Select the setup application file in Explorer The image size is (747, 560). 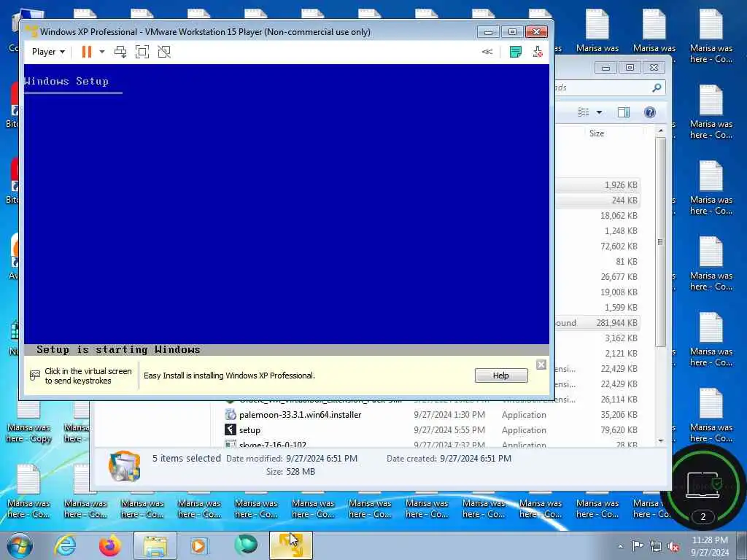[249, 430]
